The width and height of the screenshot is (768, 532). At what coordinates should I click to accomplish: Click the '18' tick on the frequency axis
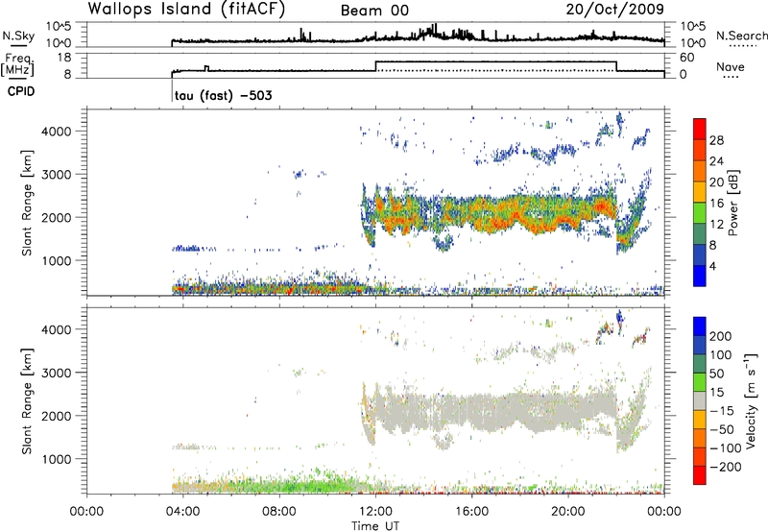coord(64,58)
